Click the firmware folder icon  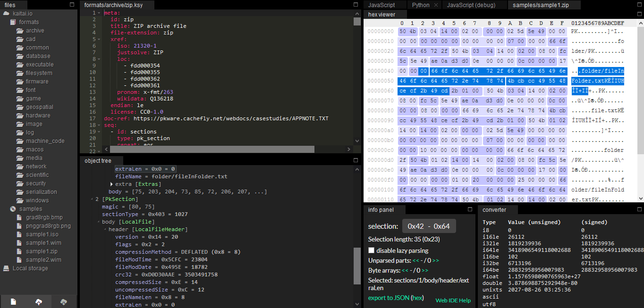[x=20, y=82]
